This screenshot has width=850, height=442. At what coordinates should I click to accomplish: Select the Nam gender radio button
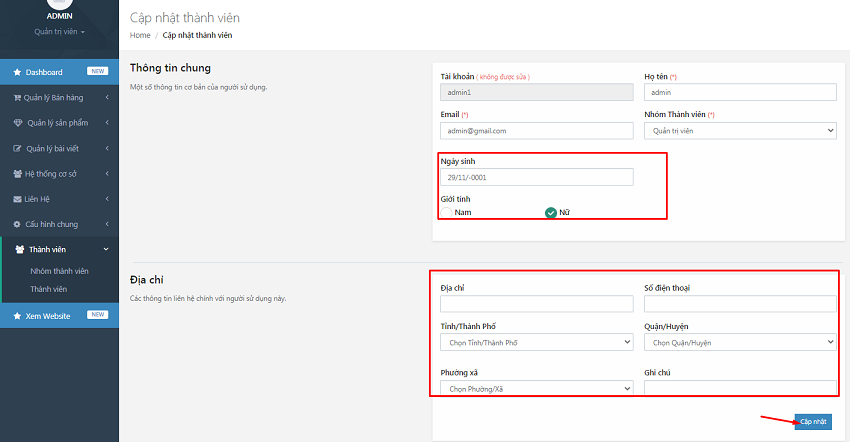pos(446,212)
